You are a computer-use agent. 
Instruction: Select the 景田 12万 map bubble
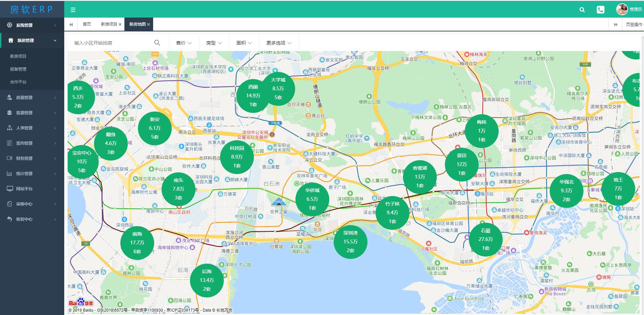pyautogui.click(x=462, y=164)
